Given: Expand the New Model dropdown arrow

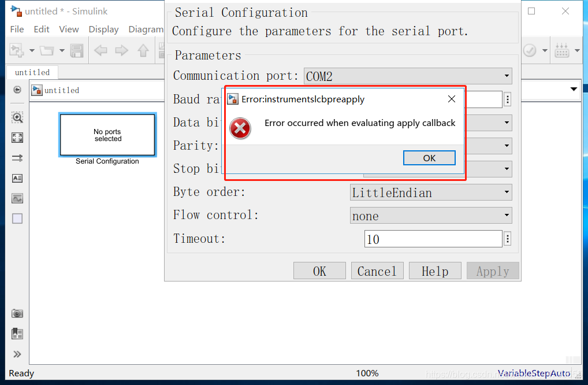Looking at the screenshot, I should [x=32, y=50].
